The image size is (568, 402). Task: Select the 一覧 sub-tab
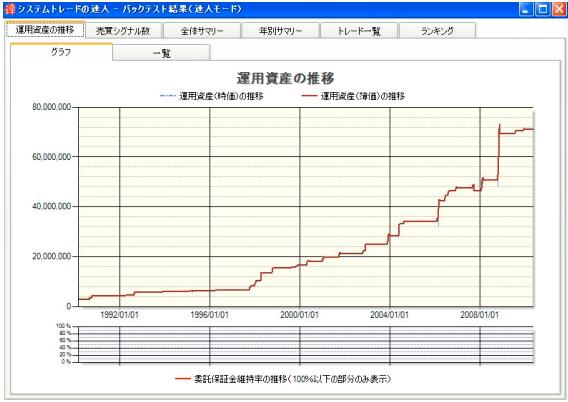161,53
